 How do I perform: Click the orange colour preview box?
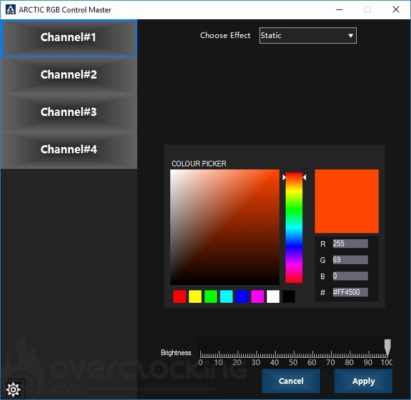click(x=347, y=201)
